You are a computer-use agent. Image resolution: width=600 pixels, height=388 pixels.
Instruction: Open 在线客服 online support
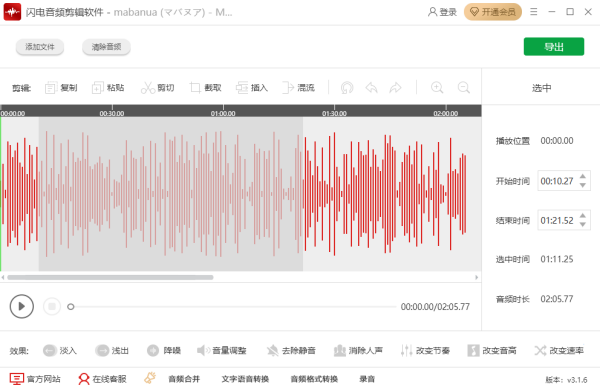click(x=102, y=379)
